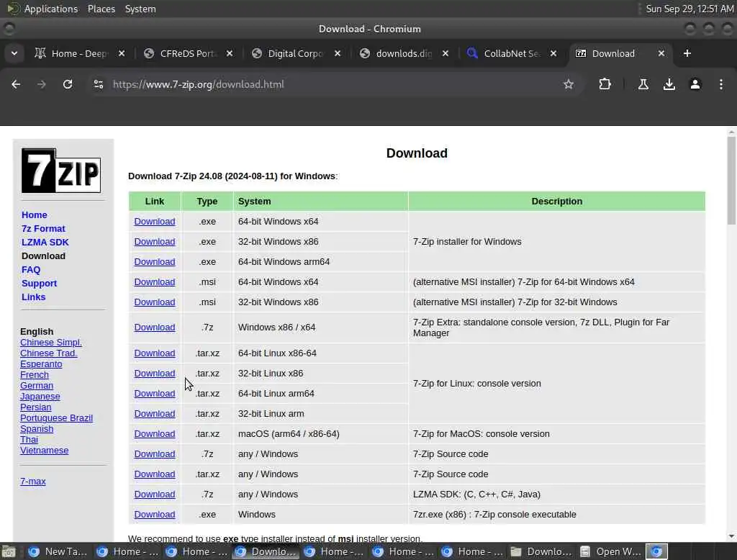Close the Home - Deep tab
737x560 pixels.
pyautogui.click(x=122, y=53)
